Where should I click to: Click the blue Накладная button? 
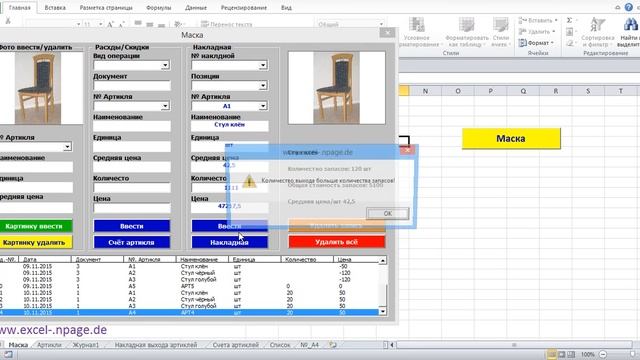pyautogui.click(x=230, y=242)
